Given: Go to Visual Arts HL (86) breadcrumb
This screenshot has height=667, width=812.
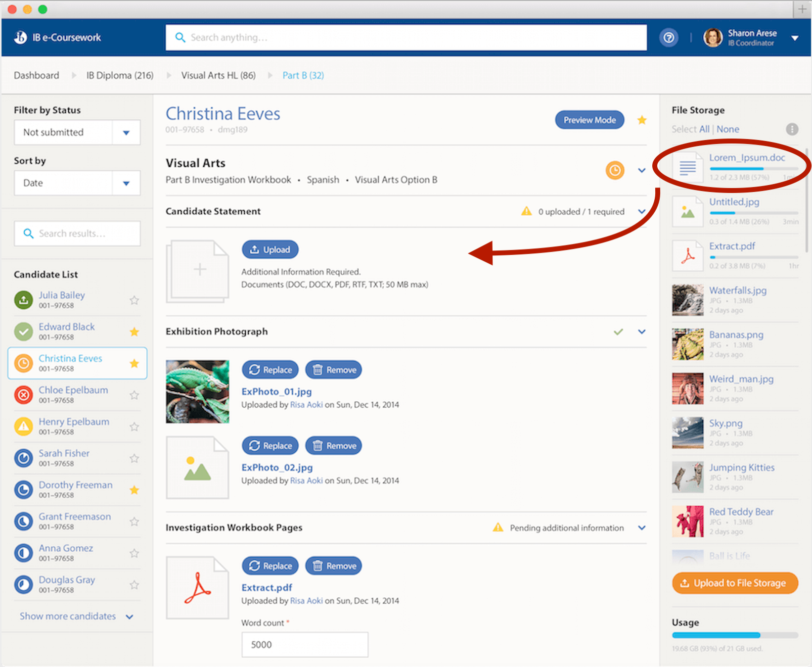Looking at the screenshot, I should tap(218, 75).
